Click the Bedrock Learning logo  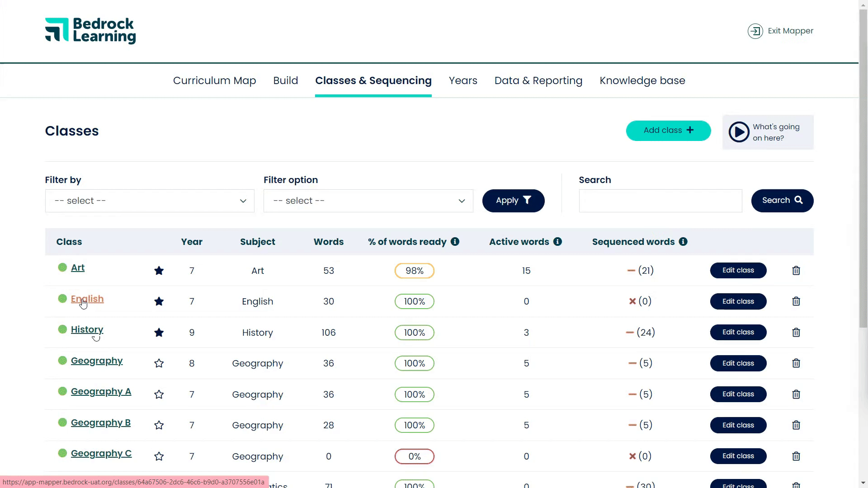[90, 31]
